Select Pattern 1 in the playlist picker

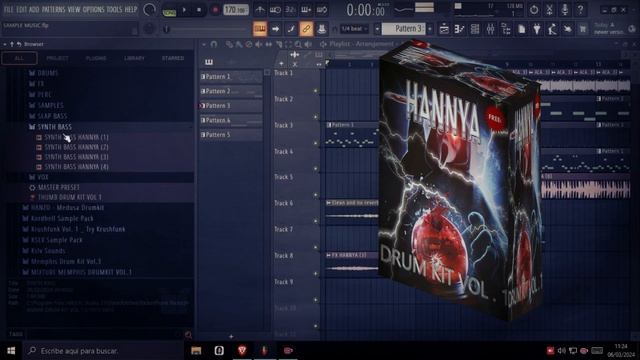(231, 76)
